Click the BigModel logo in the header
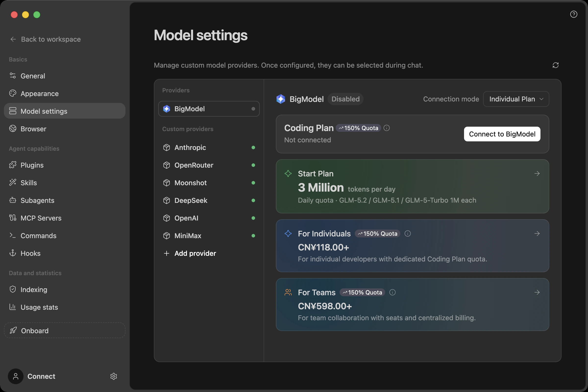Image resolution: width=588 pixels, height=392 pixels. coord(281,99)
